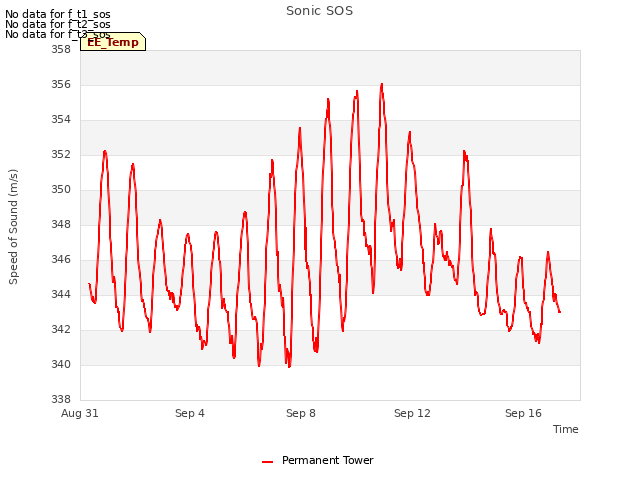
Task: Click the highest peak of the red curve near 356
Action: click(382, 84)
